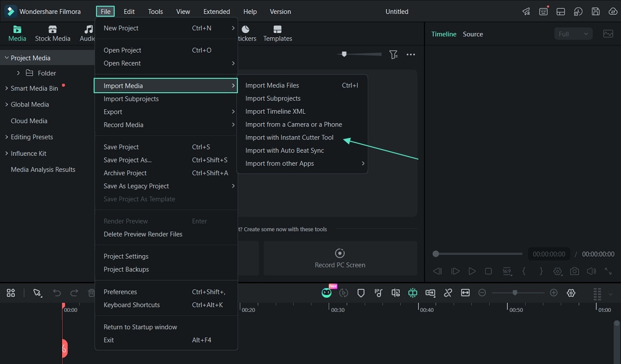This screenshot has height=364, width=621.
Task: Click the fit-to-width arrows icon in timeline toolbar
Action: point(465,293)
